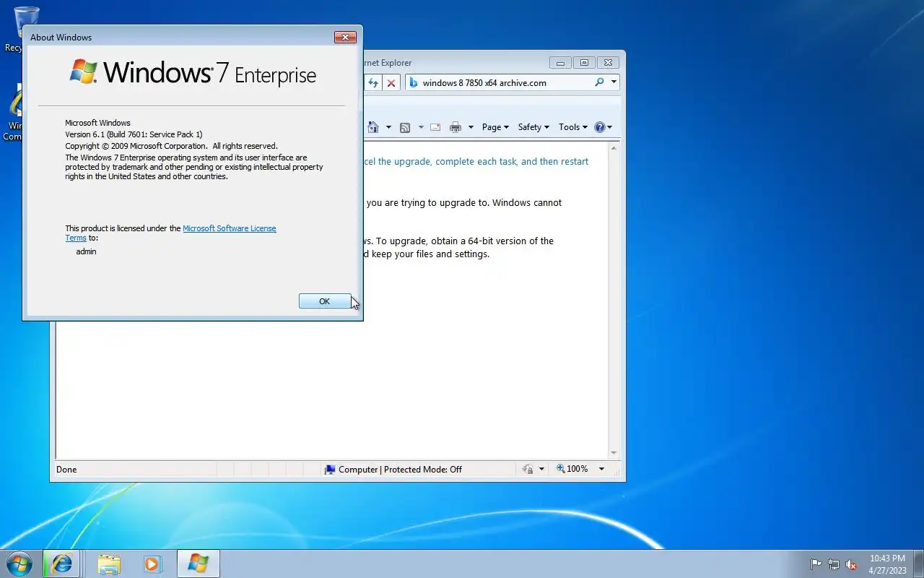The width and height of the screenshot is (924, 578).
Task: Click the network tray icon
Action: coord(834,564)
